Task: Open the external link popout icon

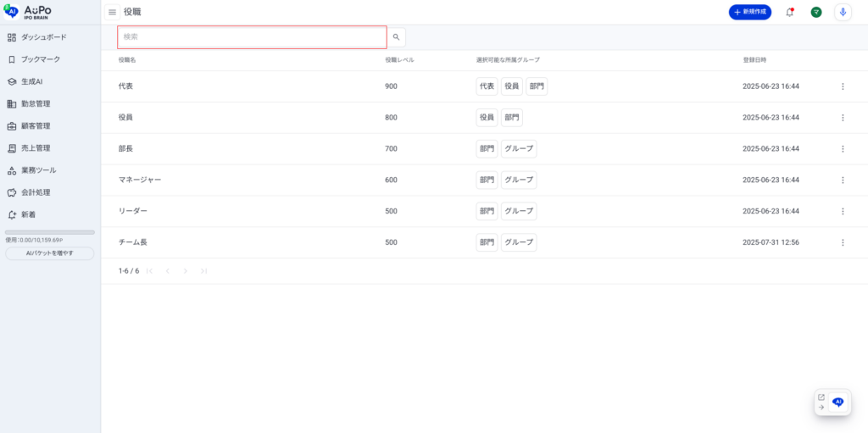Action: [821, 397]
